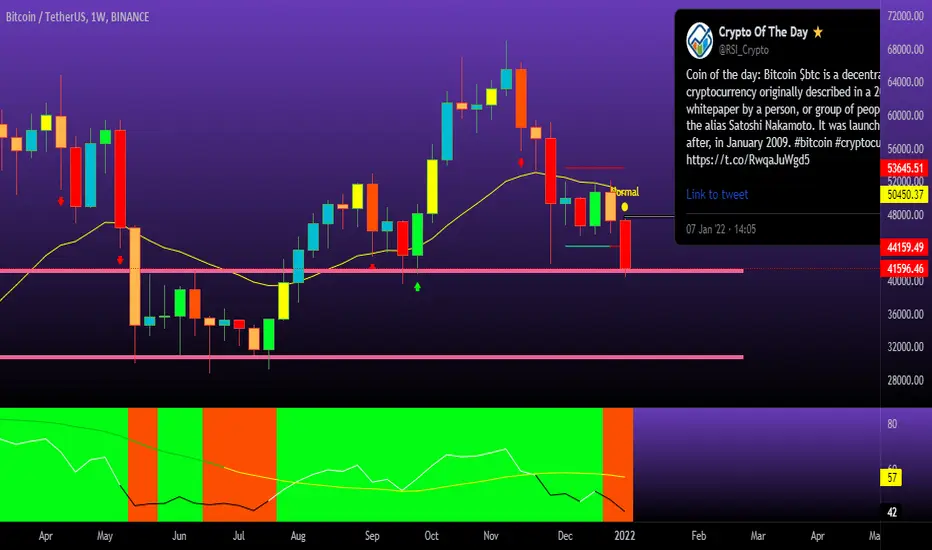Click the Feb label on time axis
The image size is (932, 550).
tap(699, 536)
